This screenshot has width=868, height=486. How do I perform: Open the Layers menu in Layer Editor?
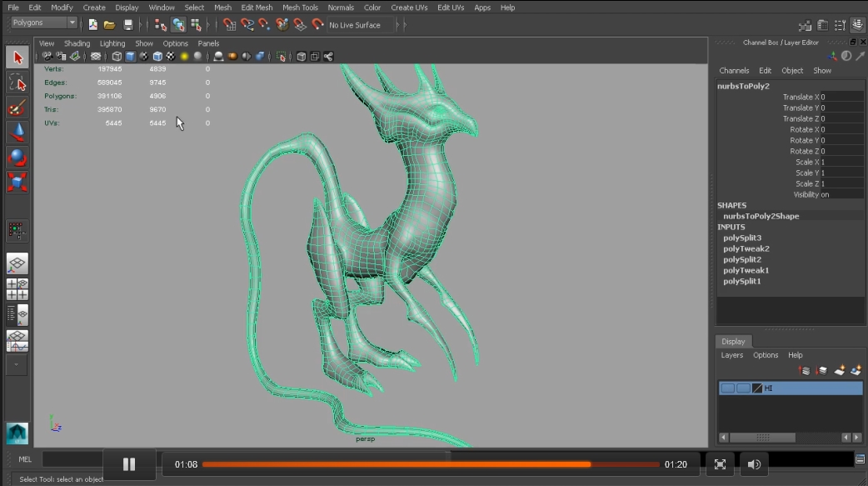(732, 355)
